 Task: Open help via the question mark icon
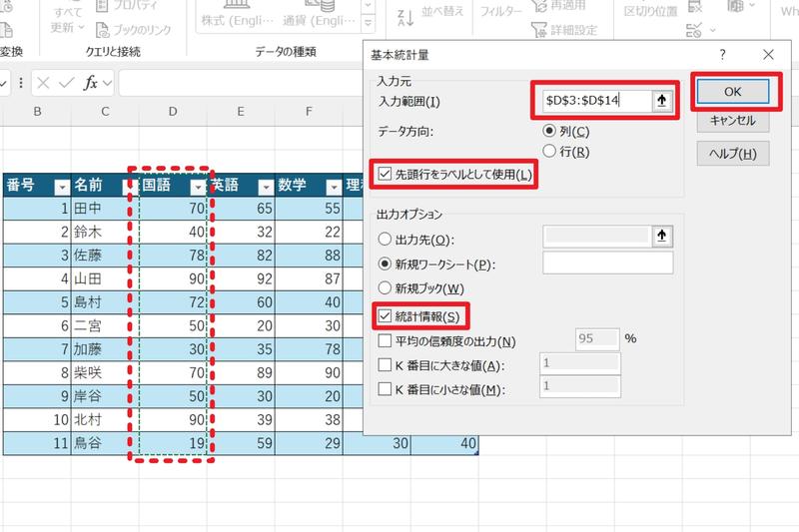722,55
